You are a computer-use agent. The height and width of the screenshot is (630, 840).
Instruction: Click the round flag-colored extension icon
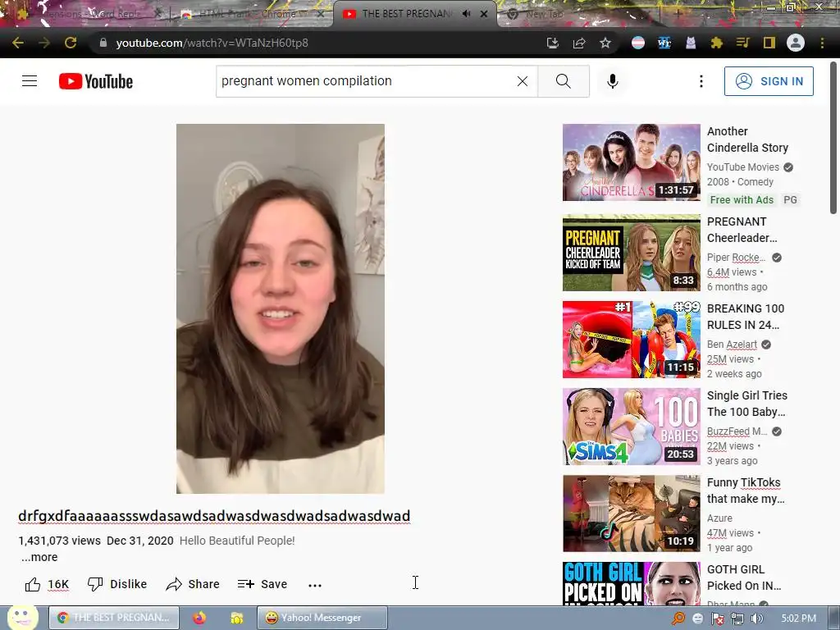pos(638,43)
